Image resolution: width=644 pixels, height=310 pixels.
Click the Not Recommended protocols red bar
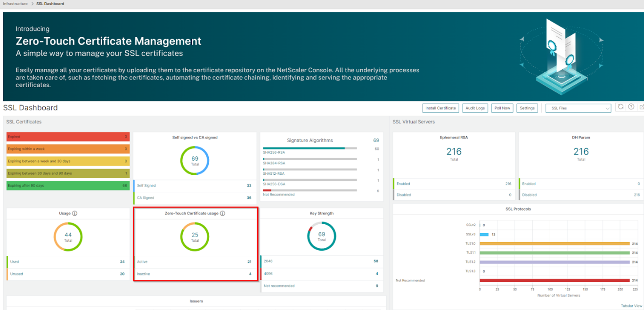[x=555, y=280]
